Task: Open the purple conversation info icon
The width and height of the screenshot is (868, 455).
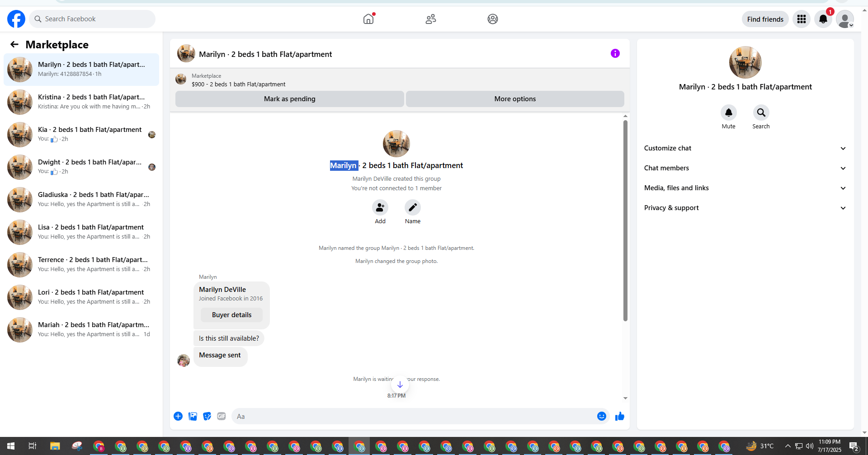Action: tap(615, 53)
